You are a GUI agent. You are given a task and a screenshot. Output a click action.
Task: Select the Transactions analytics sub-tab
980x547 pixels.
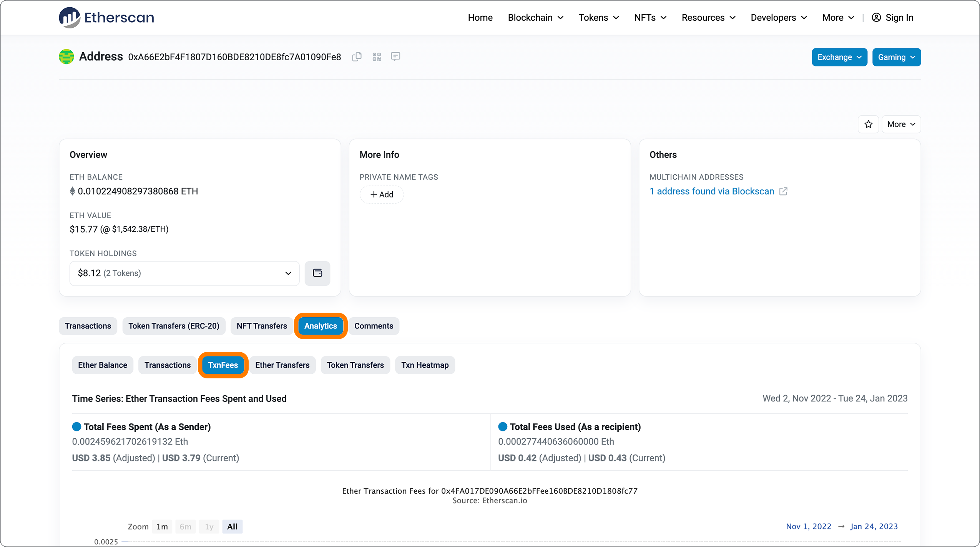click(168, 365)
